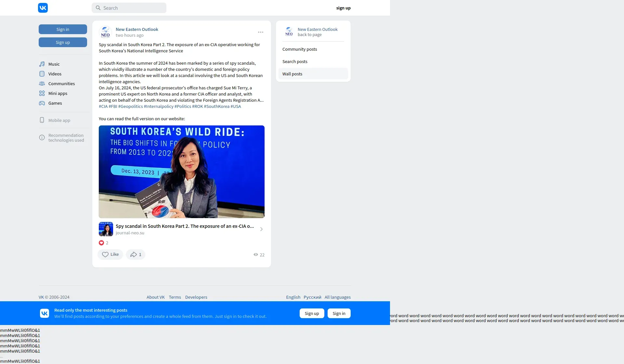Click the red heart reaction icon

pos(101,243)
